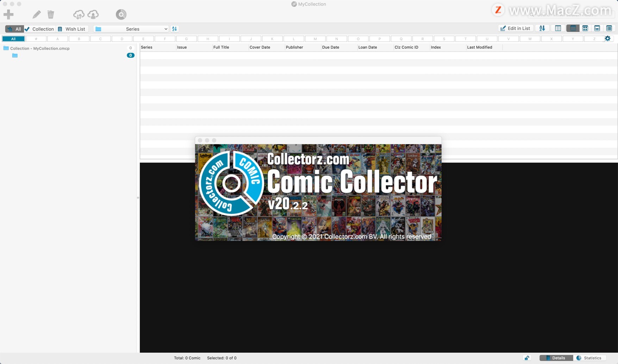Click the CLZ Cloud account icon

tap(93, 14)
